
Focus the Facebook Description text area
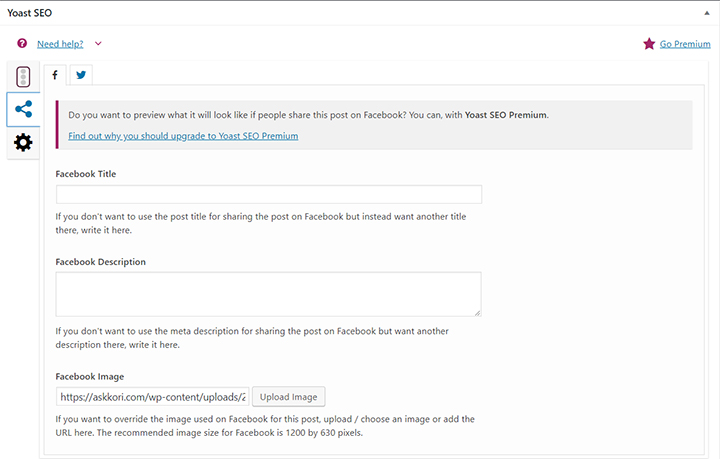pyautogui.click(x=269, y=294)
